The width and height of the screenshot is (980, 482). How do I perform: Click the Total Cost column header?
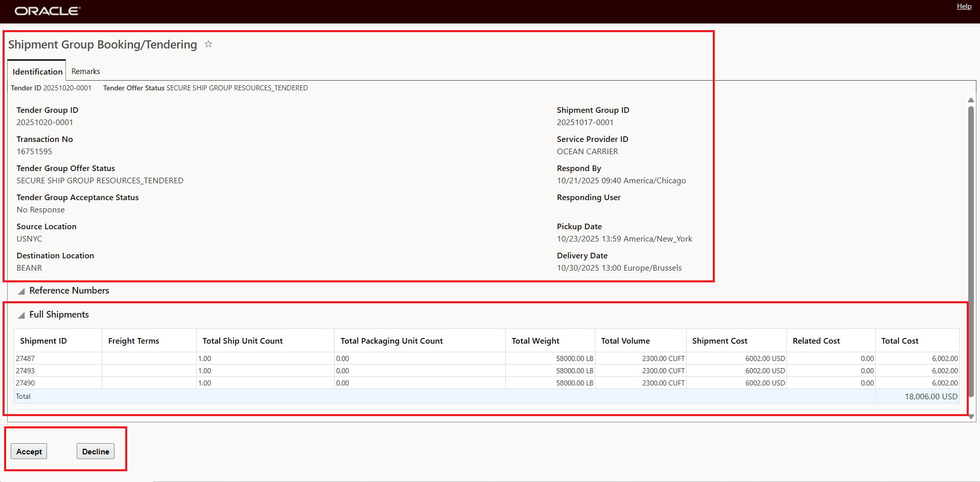[x=900, y=341]
